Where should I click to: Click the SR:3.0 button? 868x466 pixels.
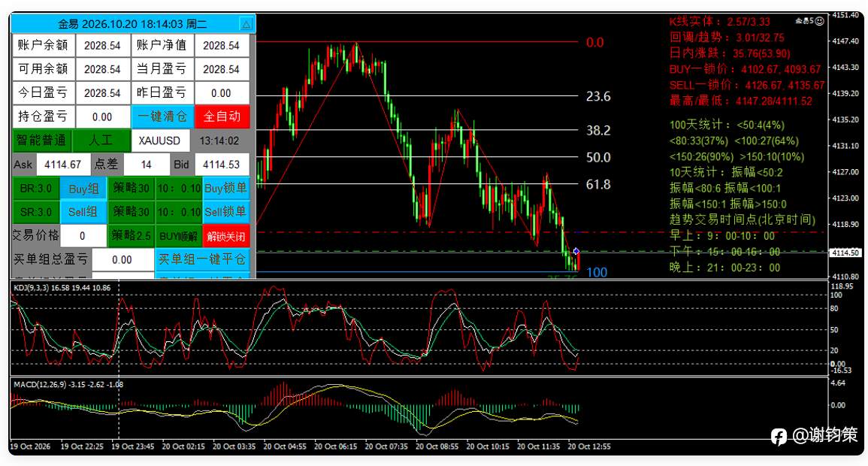tap(36, 212)
